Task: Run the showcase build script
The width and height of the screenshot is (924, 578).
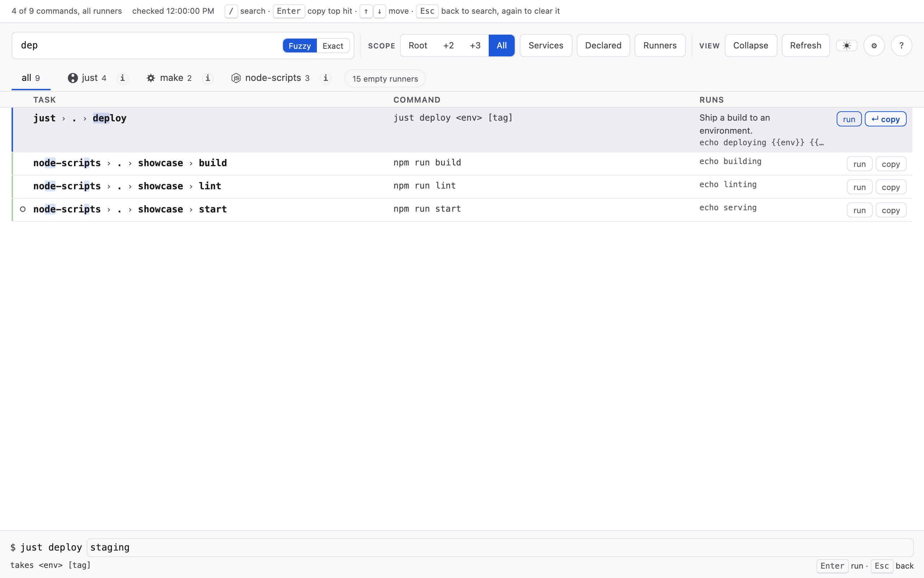Action: point(859,164)
